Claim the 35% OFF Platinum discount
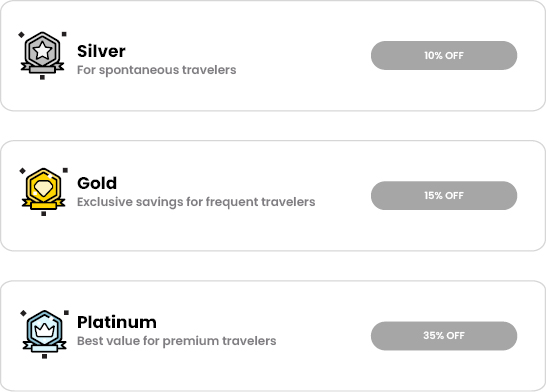The width and height of the screenshot is (546, 392). [x=444, y=336]
